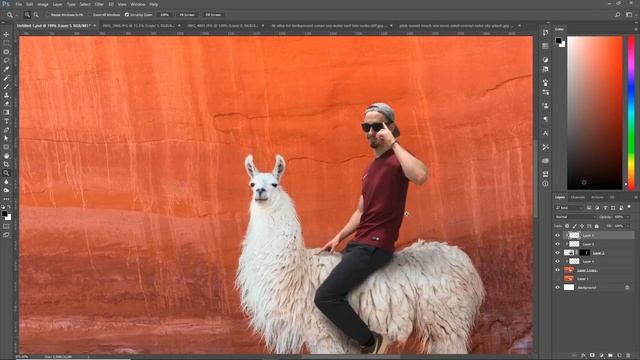
Task: Open the File menu
Action: 18,4
